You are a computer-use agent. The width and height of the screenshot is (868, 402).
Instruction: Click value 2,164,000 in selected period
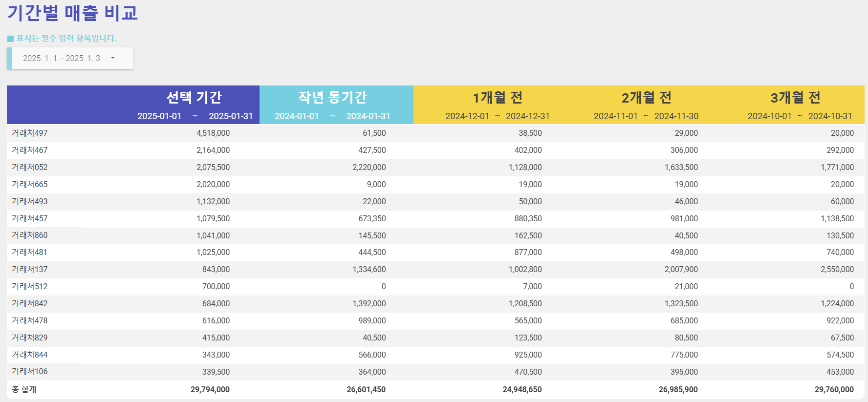(213, 150)
